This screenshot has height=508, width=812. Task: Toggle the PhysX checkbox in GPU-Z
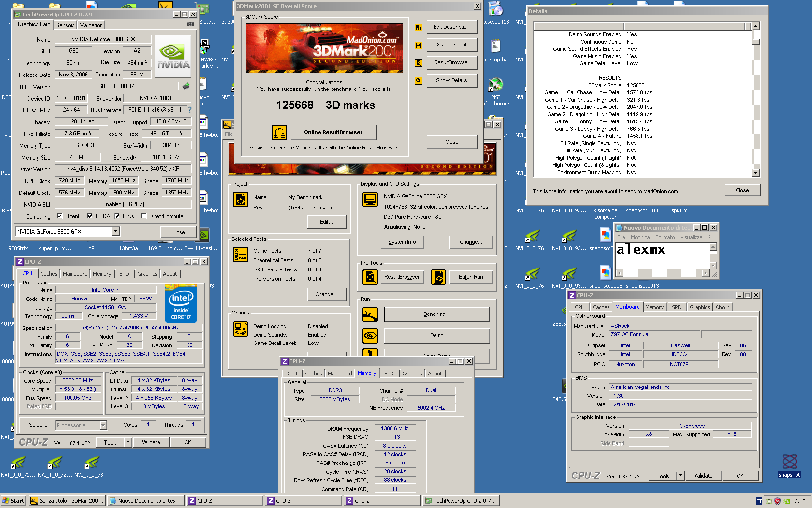[117, 216]
